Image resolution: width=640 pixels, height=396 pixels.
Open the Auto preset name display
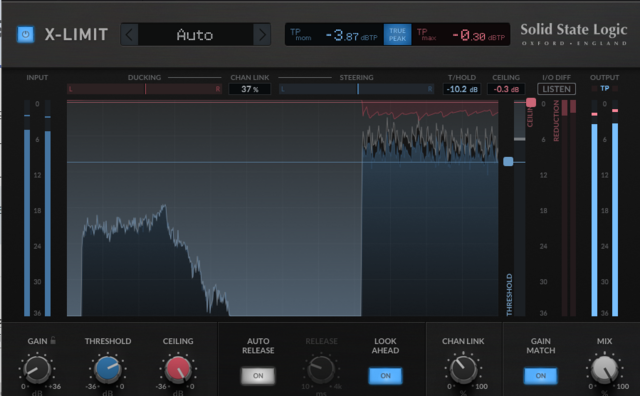coord(195,35)
